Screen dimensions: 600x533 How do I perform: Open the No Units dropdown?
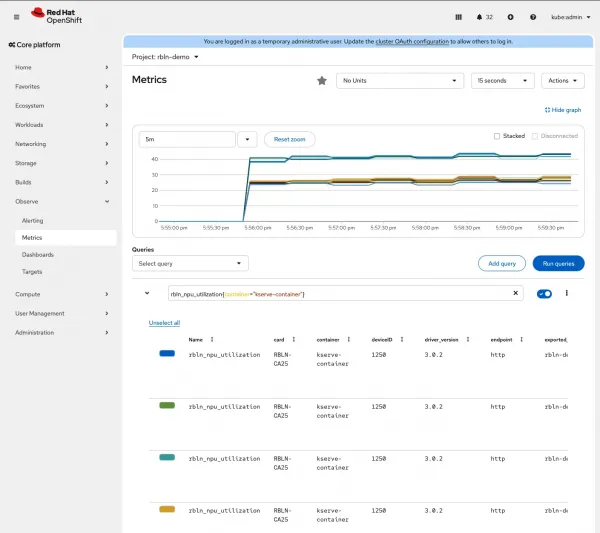coord(400,81)
